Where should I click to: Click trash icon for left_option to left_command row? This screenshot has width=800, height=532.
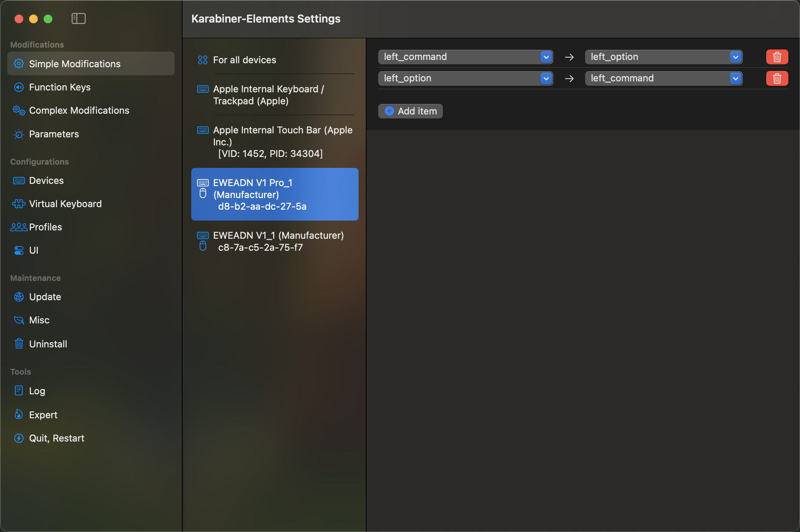click(777, 78)
